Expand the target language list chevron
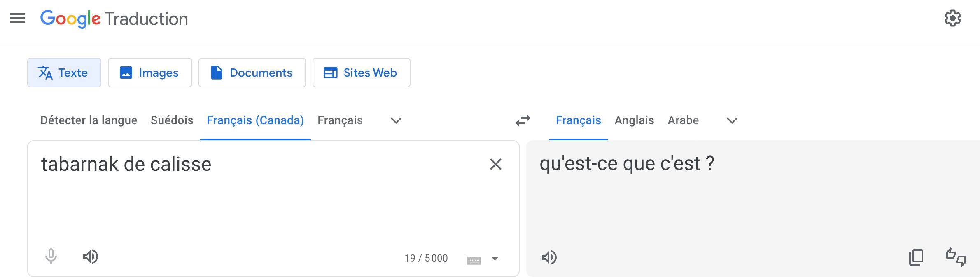 click(x=732, y=120)
